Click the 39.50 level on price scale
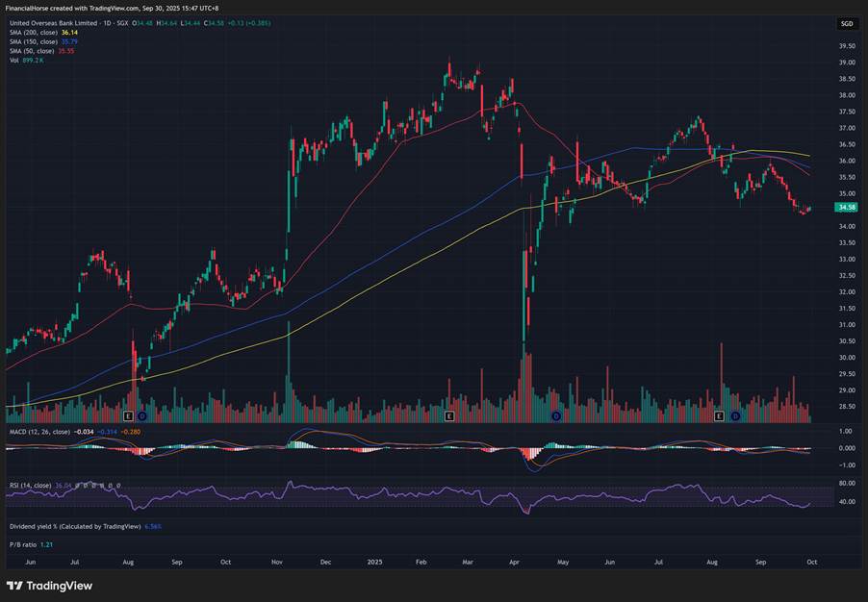The image size is (868, 602). tap(847, 46)
